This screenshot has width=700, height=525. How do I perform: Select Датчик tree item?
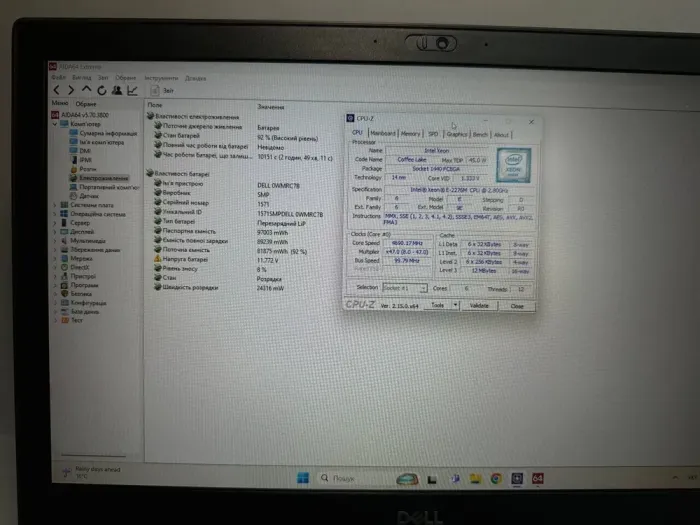point(84,196)
